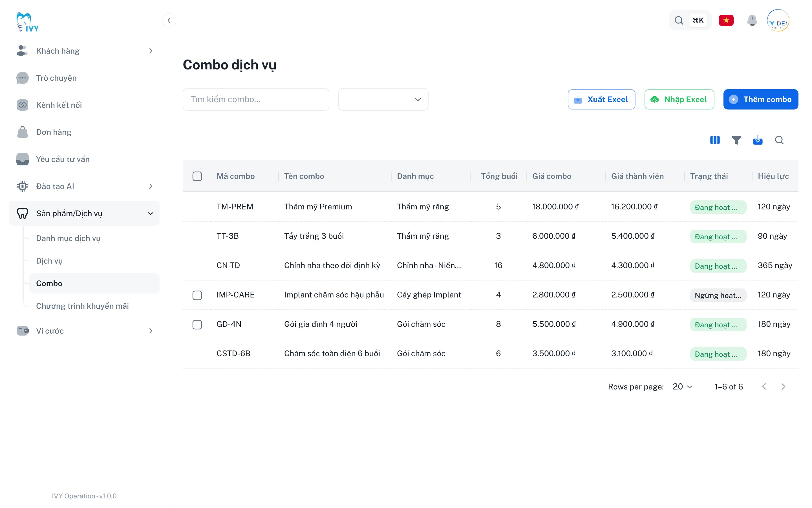Image resolution: width=812 pixels, height=508 pixels.
Task: Sort by Tổng buổi column header
Action: pos(499,176)
